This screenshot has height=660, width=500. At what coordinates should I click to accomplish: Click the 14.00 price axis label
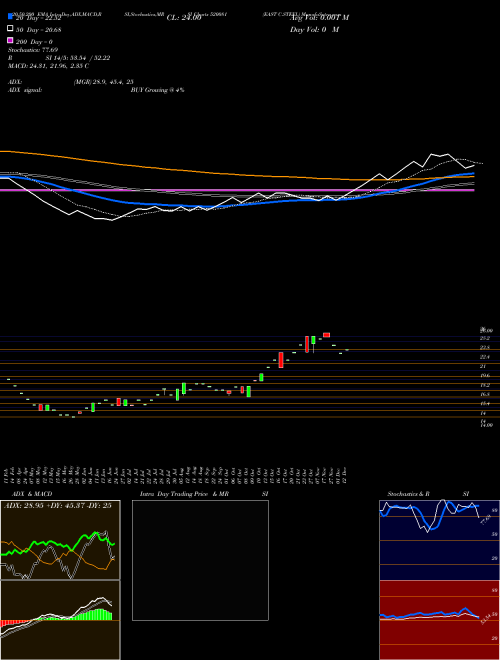[x=487, y=425]
